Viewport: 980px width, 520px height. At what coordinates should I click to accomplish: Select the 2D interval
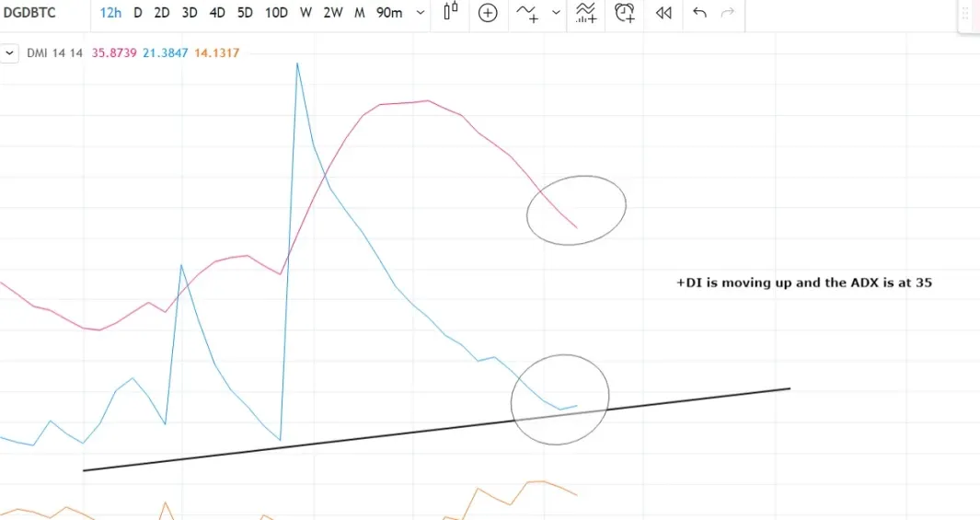(162, 13)
